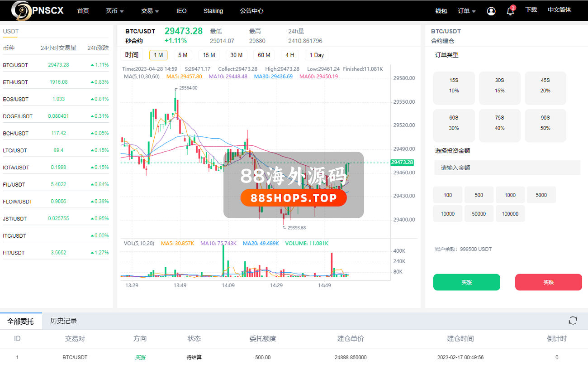
Task: Pick the 1000 preset amount
Action: [x=510, y=195]
